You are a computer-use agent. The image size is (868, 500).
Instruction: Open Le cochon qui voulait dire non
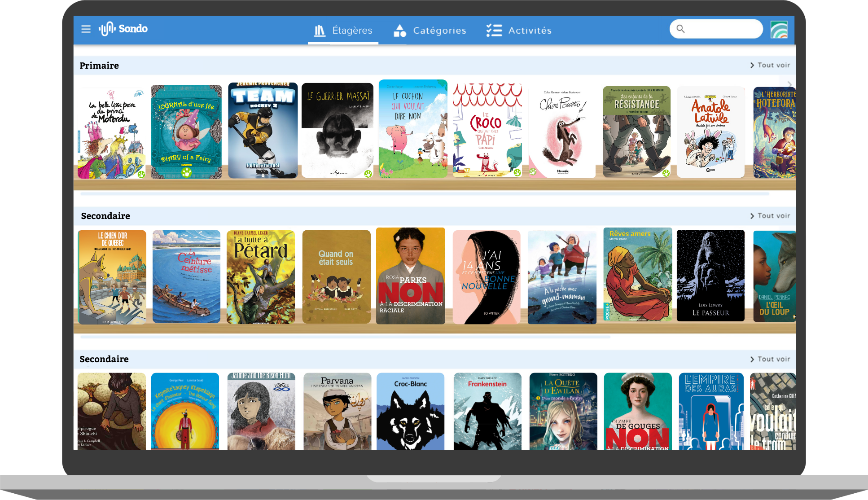(413, 129)
